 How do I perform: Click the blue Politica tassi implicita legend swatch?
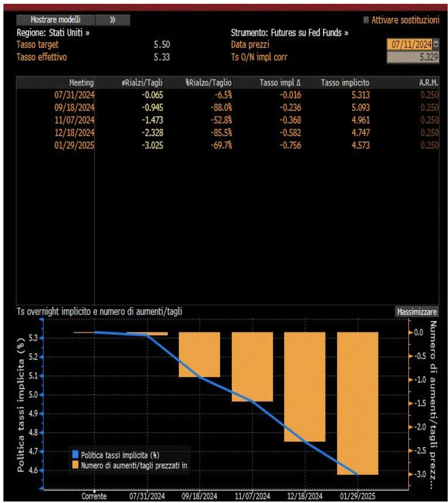point(75,455)
